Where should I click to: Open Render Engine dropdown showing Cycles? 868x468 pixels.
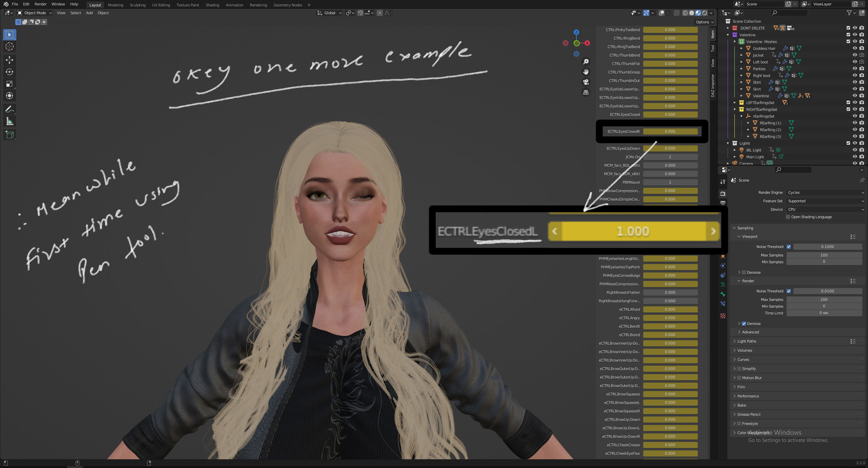click(x=825, y=192)
